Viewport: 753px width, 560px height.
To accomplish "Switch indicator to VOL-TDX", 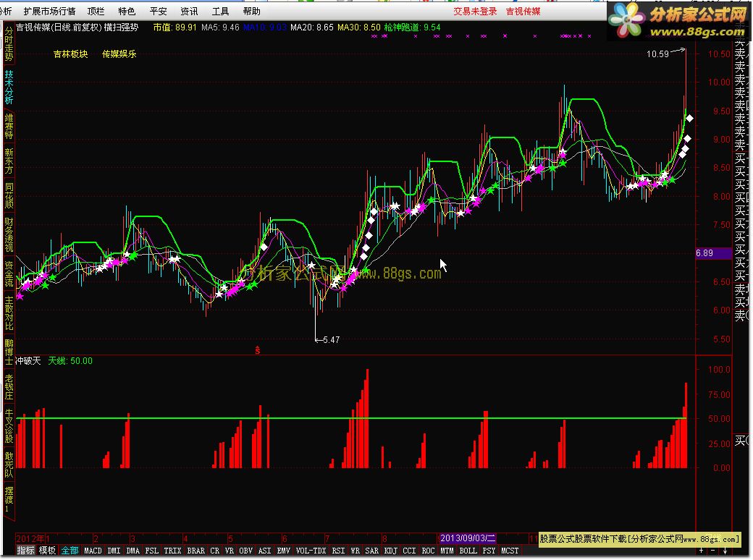I will click(x=311, y=551).
